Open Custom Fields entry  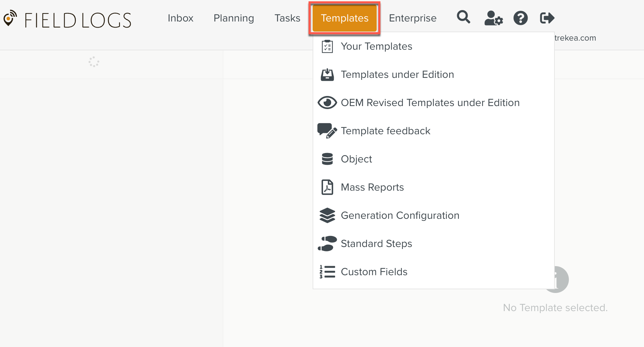[433, 272]
